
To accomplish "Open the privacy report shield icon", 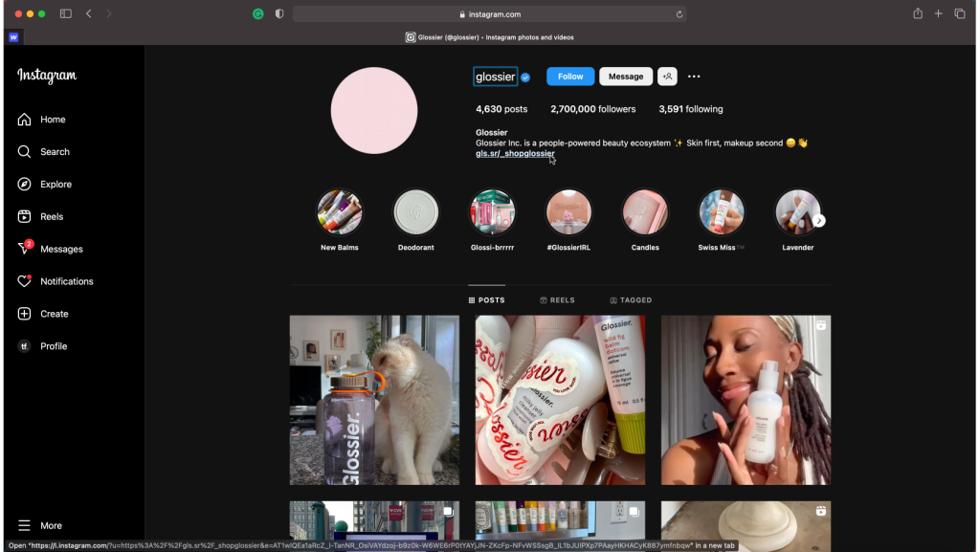I will point(279,13).
